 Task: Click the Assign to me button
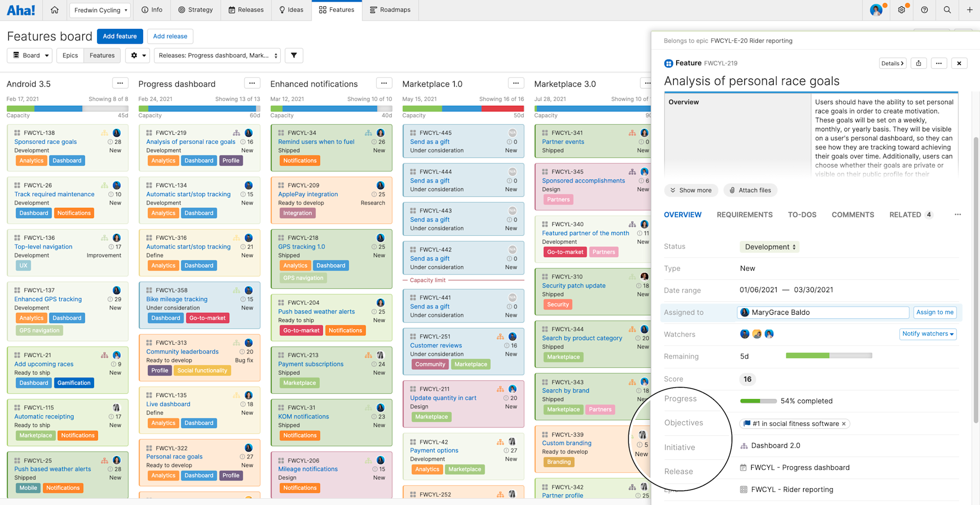(x=934, y=312)
